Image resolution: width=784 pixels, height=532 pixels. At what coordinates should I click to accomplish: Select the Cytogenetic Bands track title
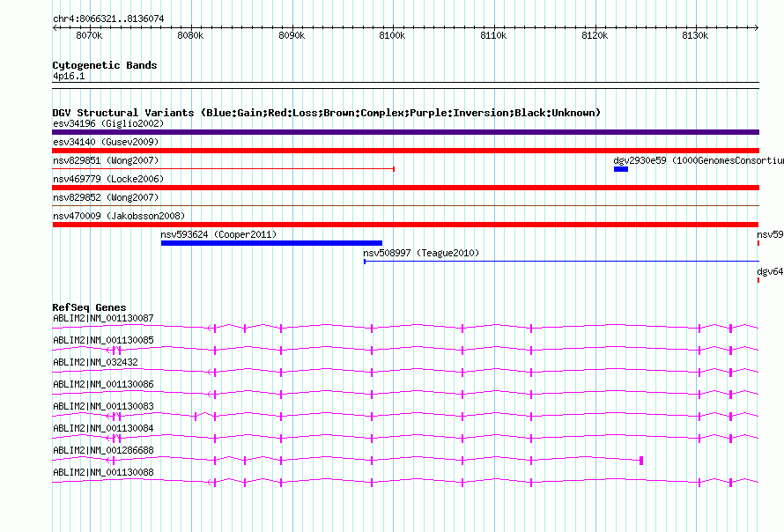click(x=105, y=65)
